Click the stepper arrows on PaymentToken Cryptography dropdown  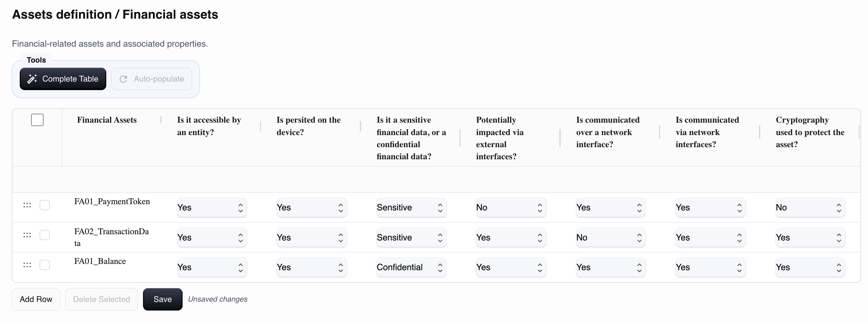point(839,208)
